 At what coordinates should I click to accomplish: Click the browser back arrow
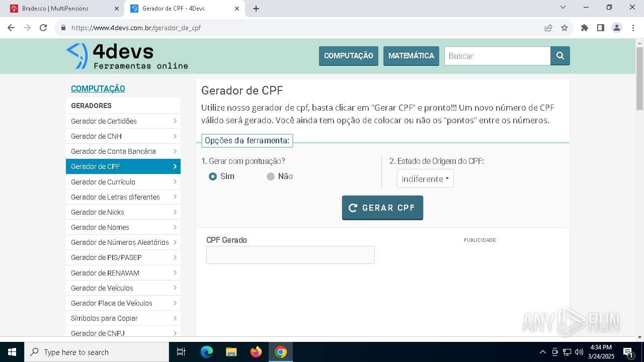tap(11, 28)
